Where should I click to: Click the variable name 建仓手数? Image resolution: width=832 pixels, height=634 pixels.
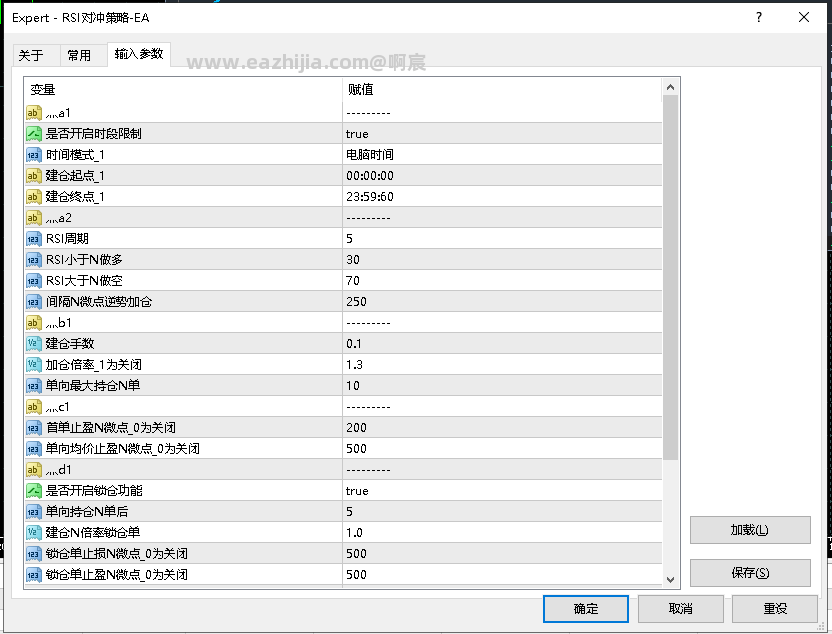tap(70, 344)
